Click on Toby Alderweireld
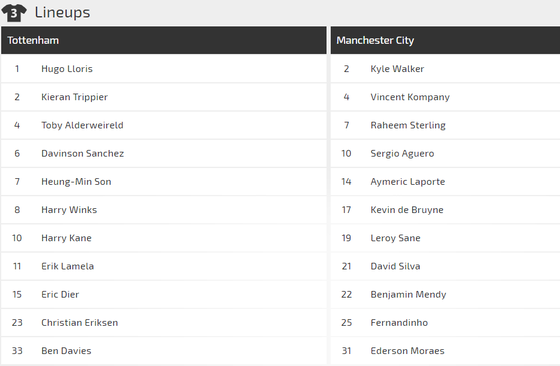This screenshot has height=366, width=560. click(x=82, y=125)
